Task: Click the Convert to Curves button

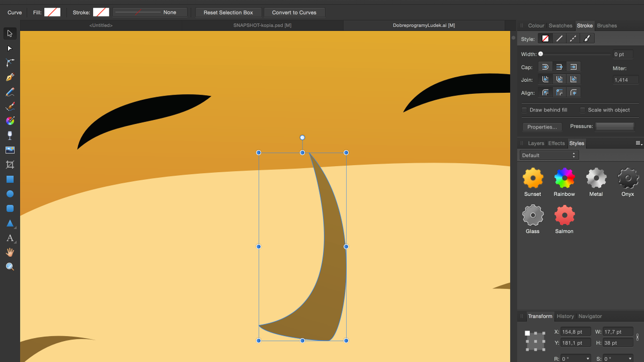Action: click(294, 12)
